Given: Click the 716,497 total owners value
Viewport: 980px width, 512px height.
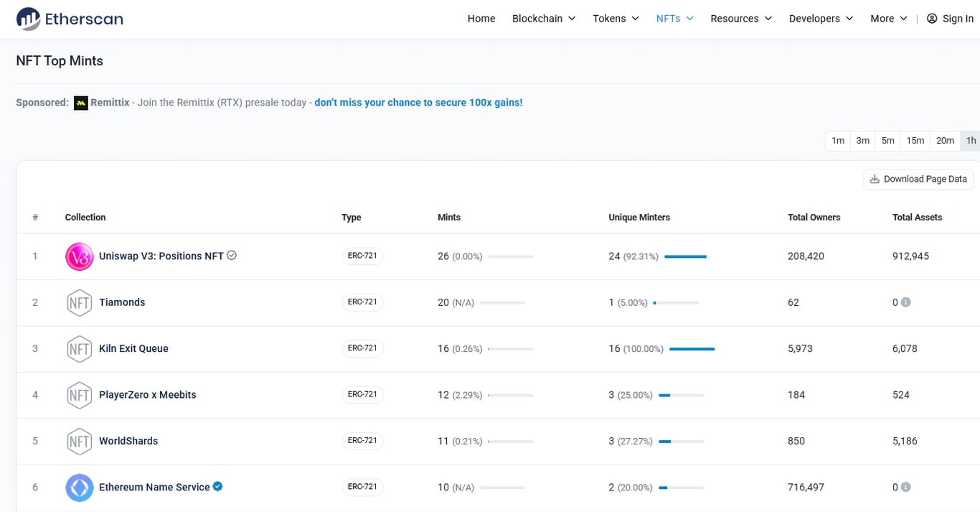Looking at the screenshot, I should point(806,488).
